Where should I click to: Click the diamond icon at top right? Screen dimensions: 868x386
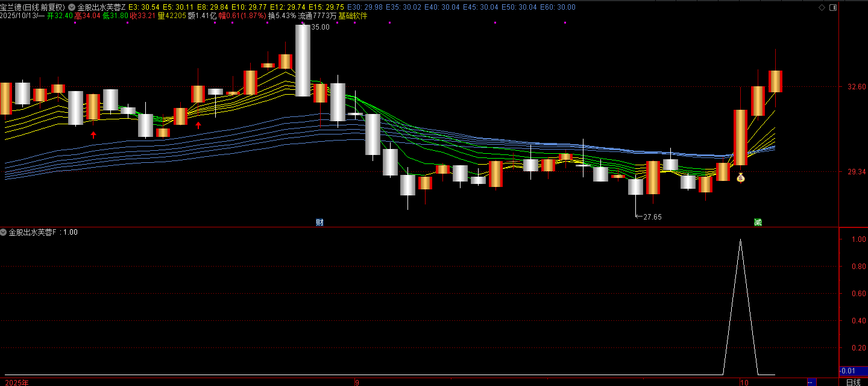tap(822, 7)
